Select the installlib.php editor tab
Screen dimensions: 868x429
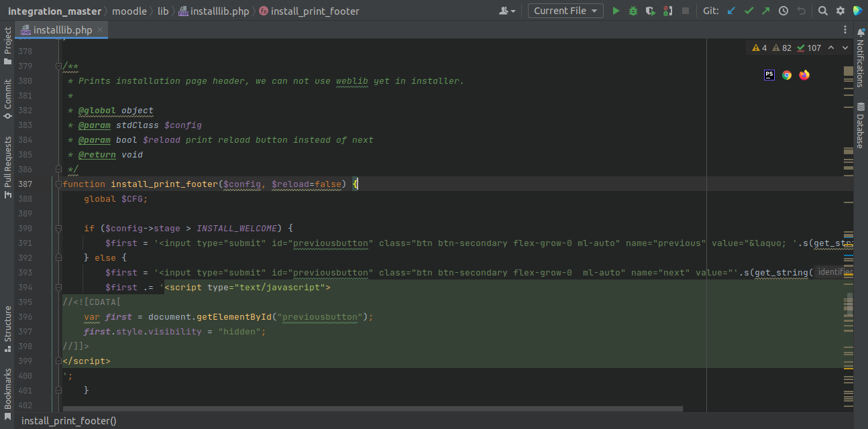pyautogui.click(x=62, y=30)
